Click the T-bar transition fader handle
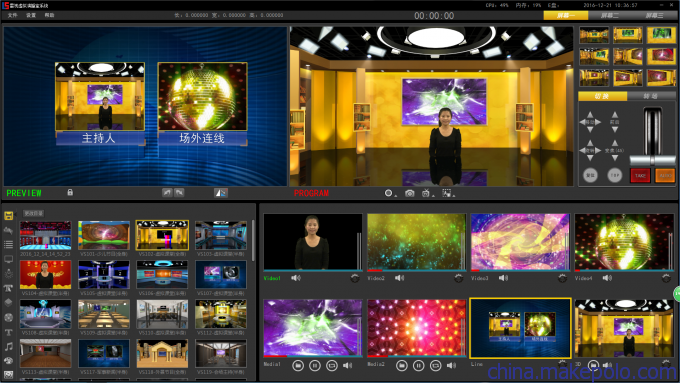680x383 pixels. 652,160
